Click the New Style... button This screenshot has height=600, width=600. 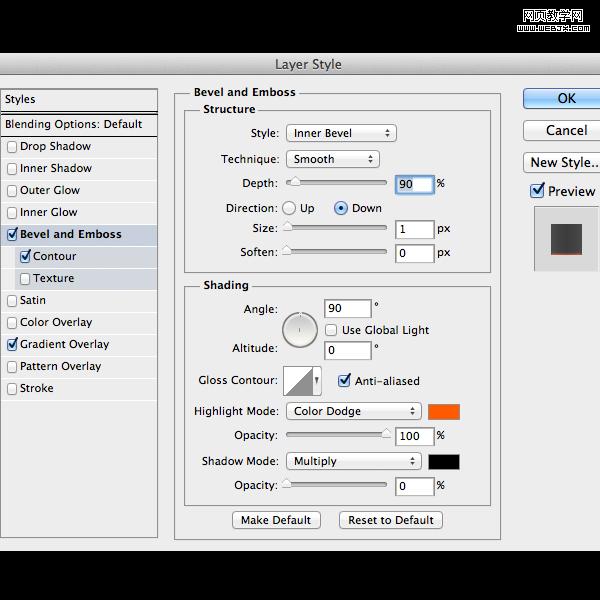(x=561, y=163)
